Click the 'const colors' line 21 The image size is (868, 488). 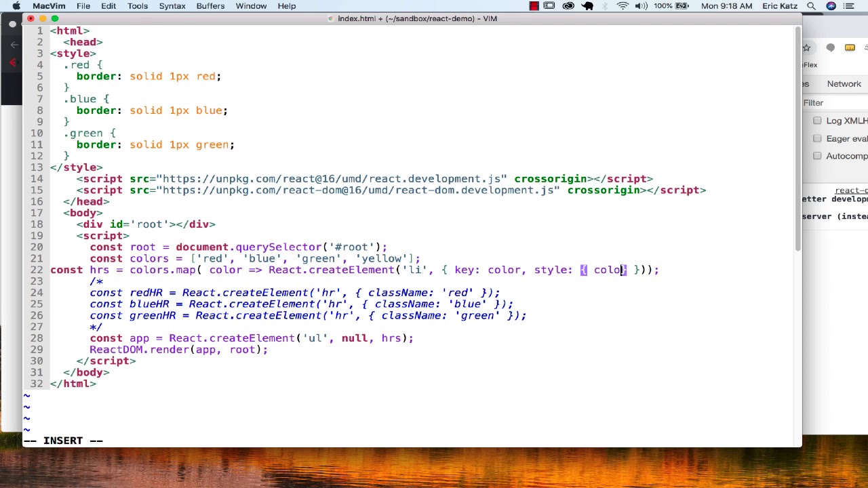point(255,258)
